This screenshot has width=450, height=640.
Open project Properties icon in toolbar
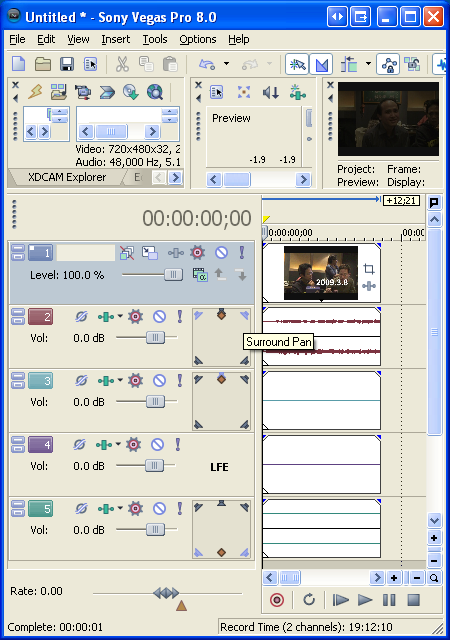[91, 64]
